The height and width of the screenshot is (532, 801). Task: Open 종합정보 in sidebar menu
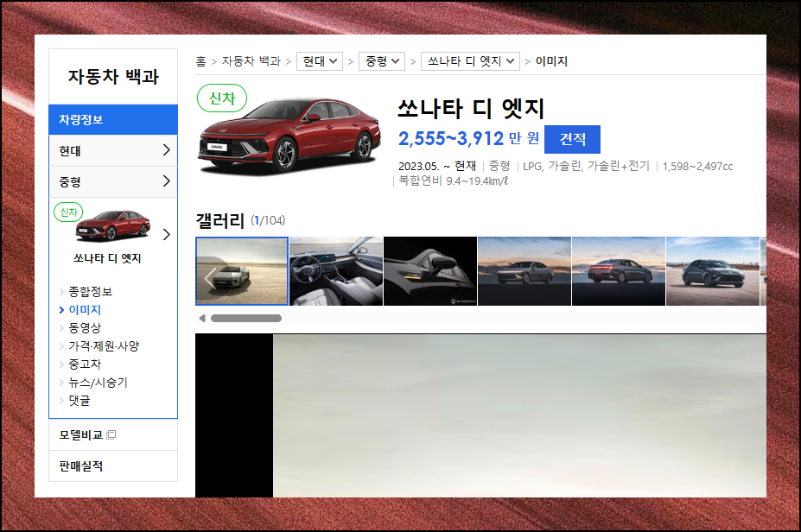pyautogui.click(x=91, y=292)
